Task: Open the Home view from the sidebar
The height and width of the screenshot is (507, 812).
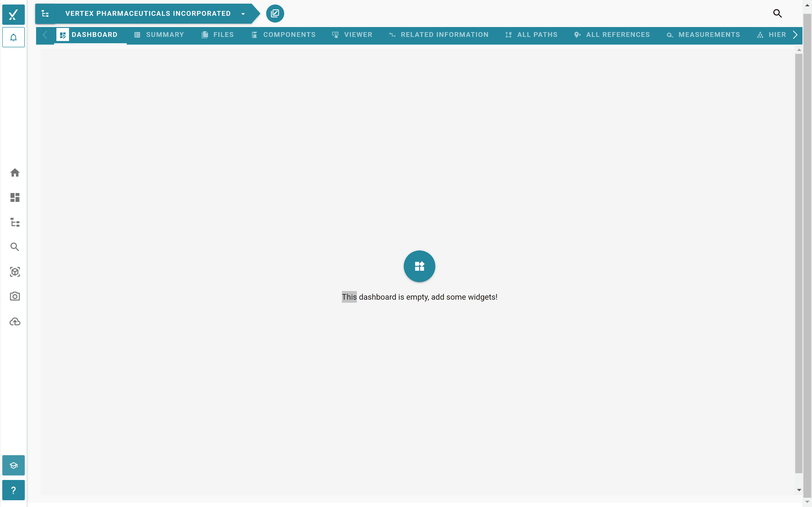Action: pyautogui.click(x=14, y=172)
